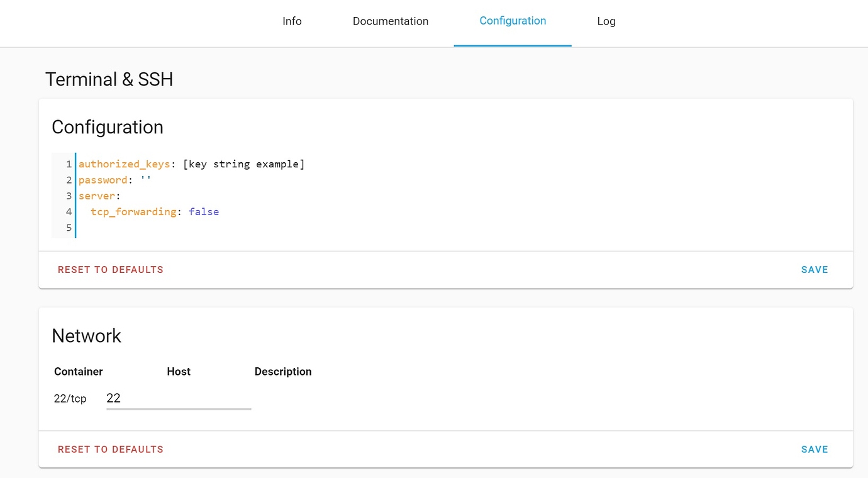
Task: Click the tcp_forwarding key name
Action: (x=133, y=211)
